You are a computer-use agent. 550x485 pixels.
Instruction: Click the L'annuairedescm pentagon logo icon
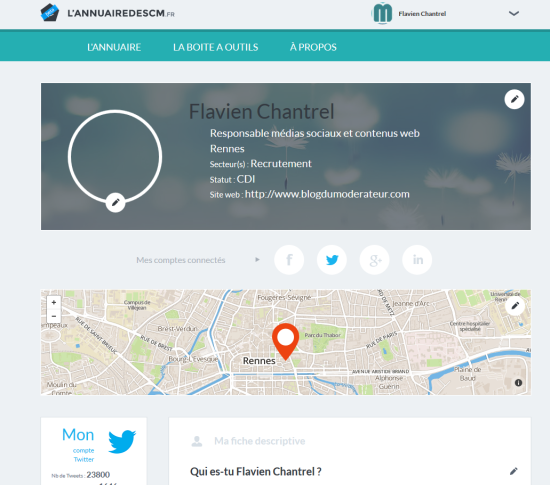coord(49,13)
